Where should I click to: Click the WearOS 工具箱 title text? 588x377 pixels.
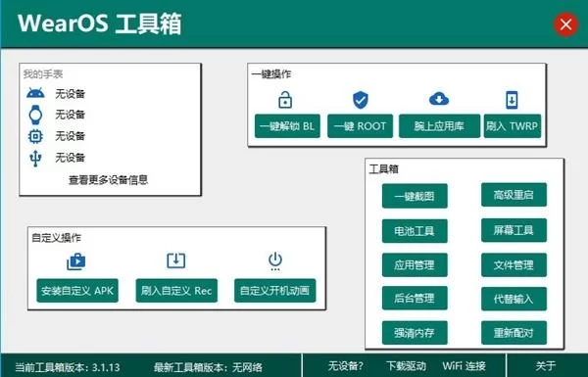(99, 24)
